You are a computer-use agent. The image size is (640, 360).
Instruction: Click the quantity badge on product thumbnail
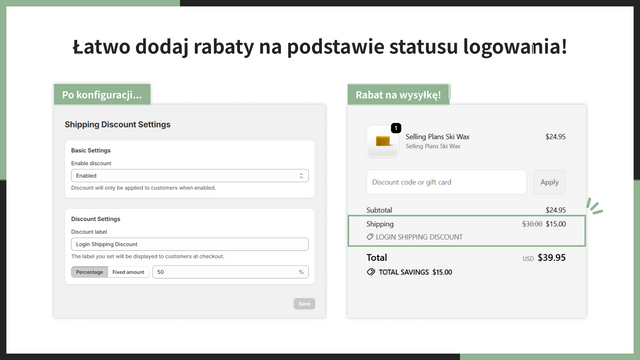tap(396, 128)
